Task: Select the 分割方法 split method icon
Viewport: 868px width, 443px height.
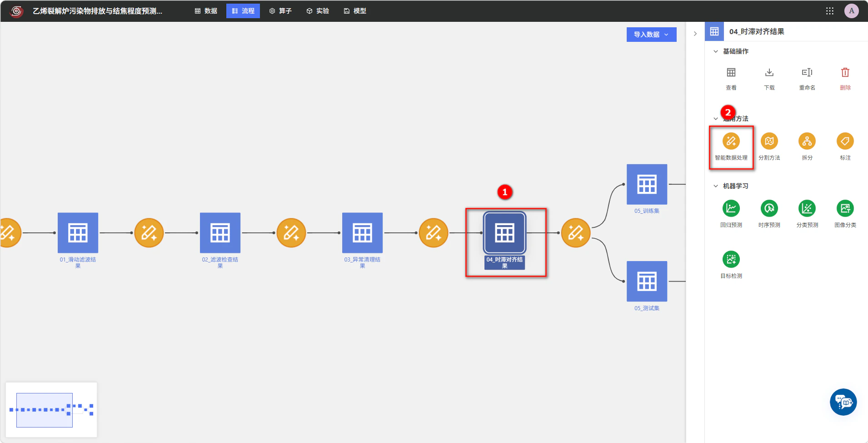Action: coord(769,141)
